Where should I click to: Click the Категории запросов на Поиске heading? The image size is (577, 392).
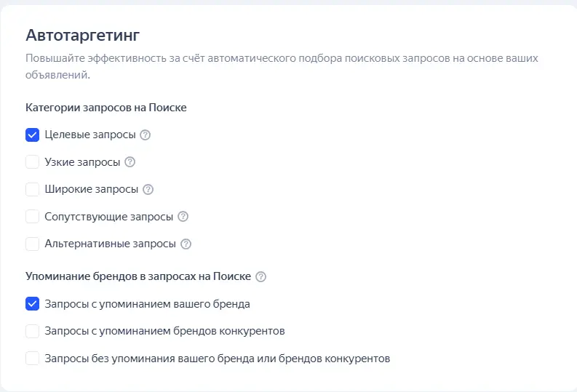tap(106, 108)
